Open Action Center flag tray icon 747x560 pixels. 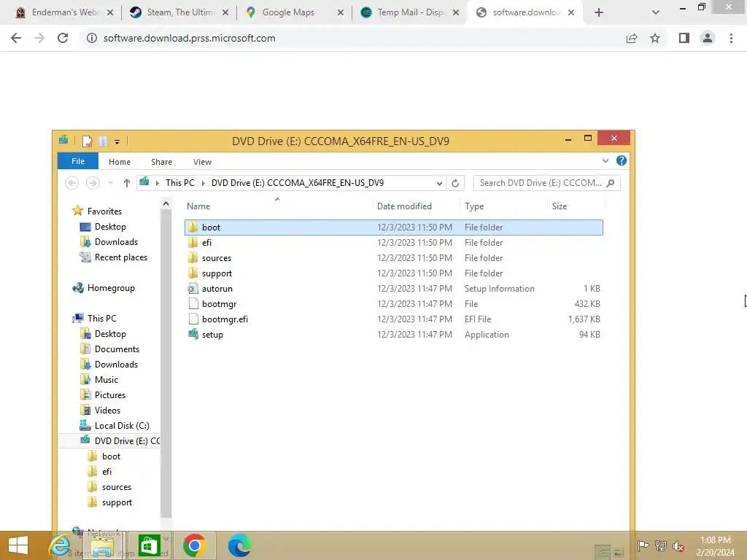643,546
